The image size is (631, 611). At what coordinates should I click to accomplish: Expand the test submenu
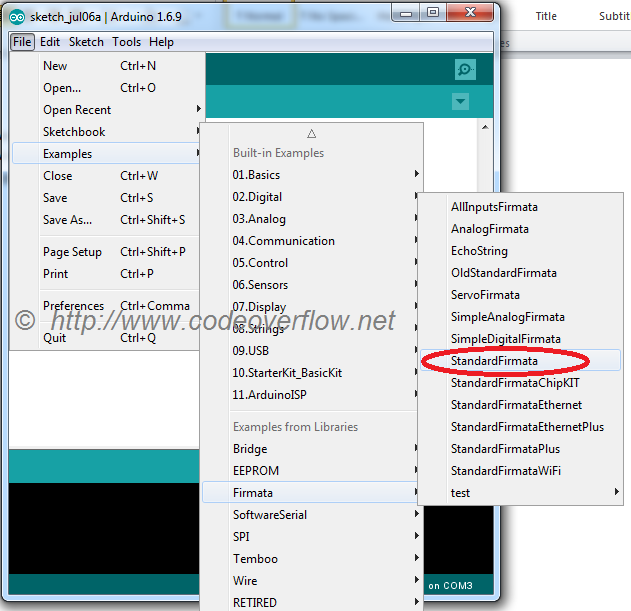(x=520, y=493)
